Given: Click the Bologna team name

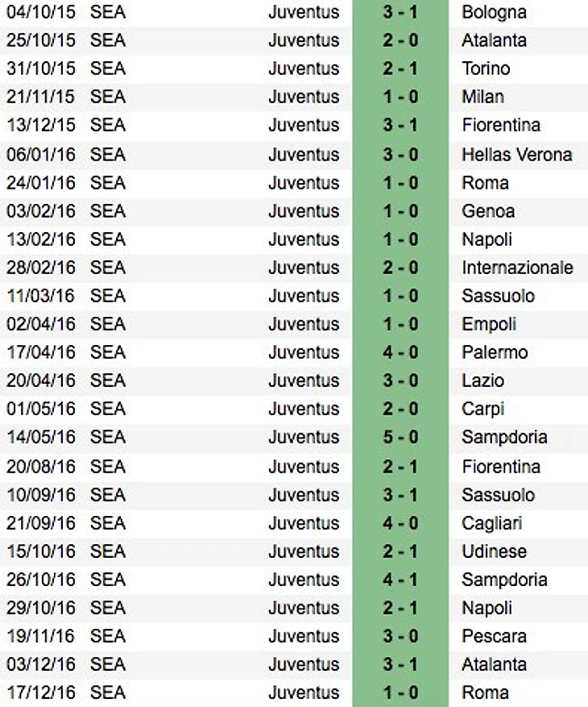Looking at the screenshot, I should click(x=494, y=12).
